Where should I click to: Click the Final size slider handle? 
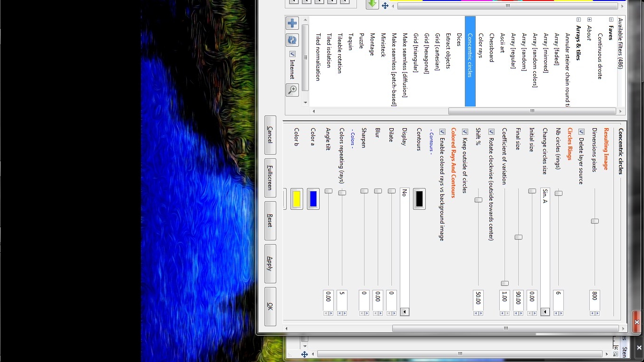point(519,237)
